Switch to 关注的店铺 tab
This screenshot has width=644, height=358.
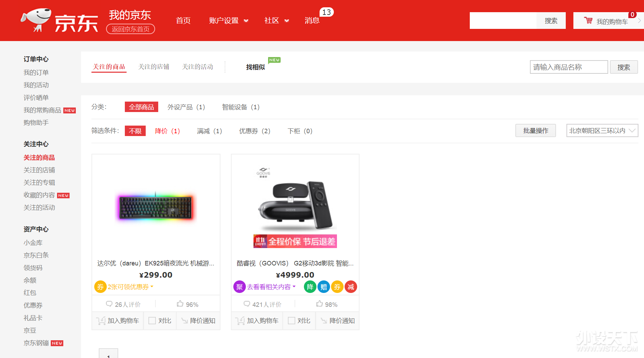[x=154, y=66]
